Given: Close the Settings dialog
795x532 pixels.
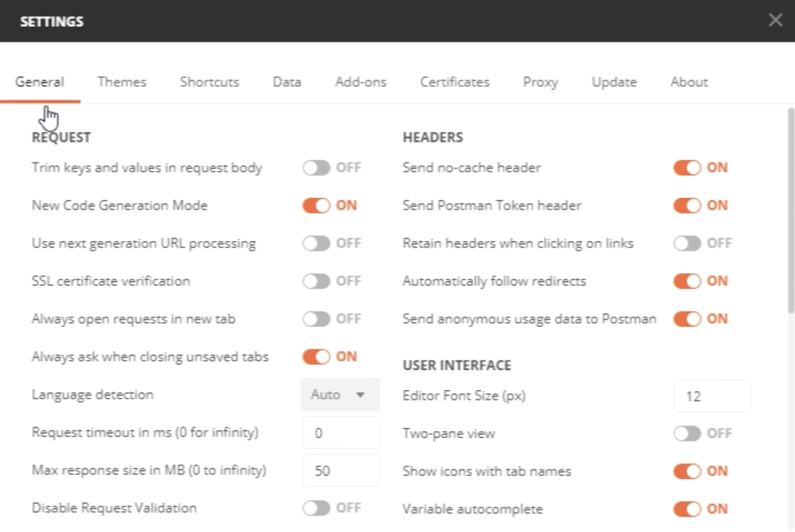Looking at the screenshot, I should click(x=775, y=21).
